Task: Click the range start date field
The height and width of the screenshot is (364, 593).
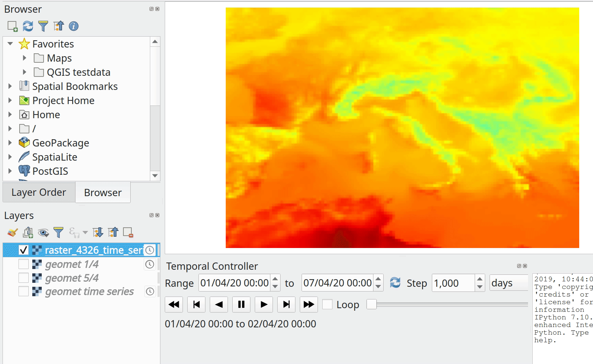Action: point(234,283)
